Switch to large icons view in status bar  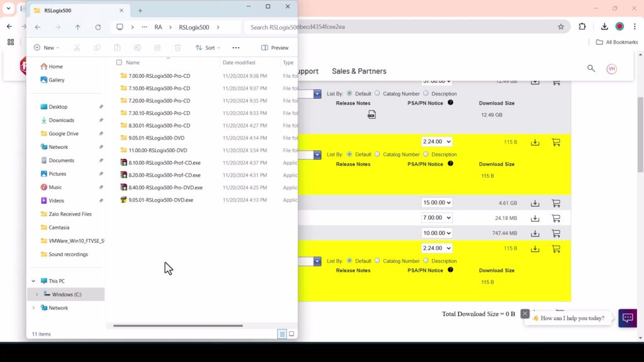click(x=291, y=334)
